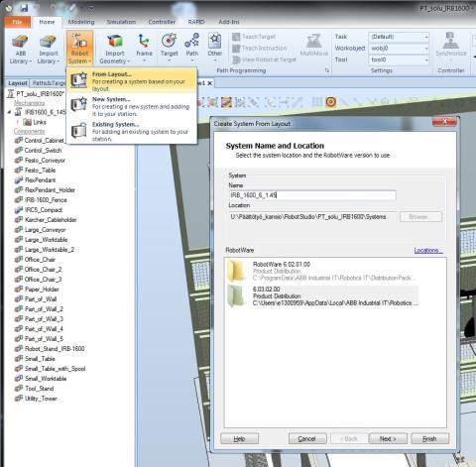
Task: Open Path Programming dialog launcher
Action: [327, 70]
